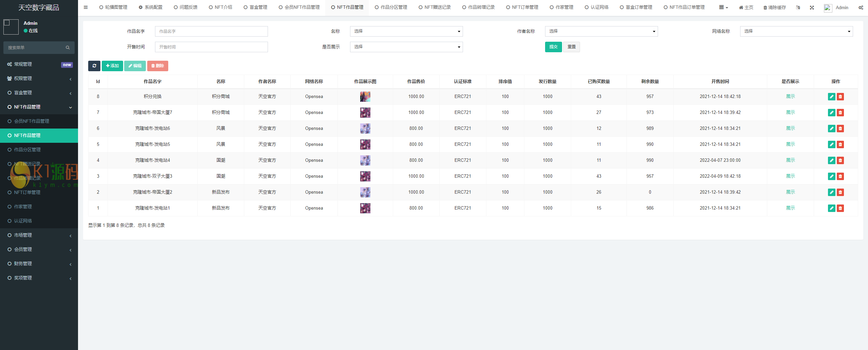Click the 添加 add button

112,66
